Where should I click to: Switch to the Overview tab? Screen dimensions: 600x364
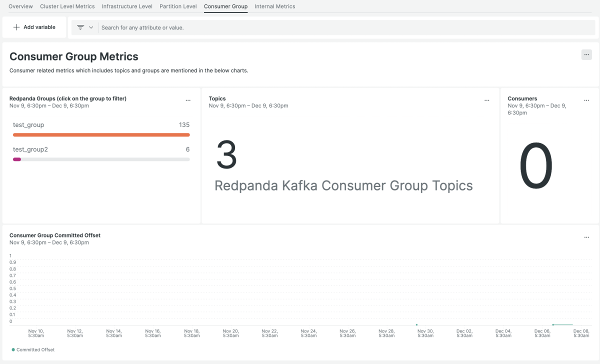20,6
